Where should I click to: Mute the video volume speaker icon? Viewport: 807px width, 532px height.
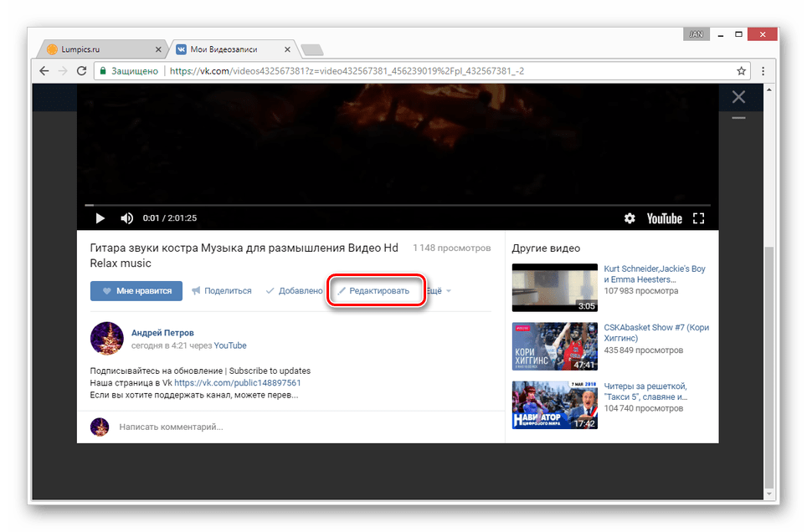126,218
